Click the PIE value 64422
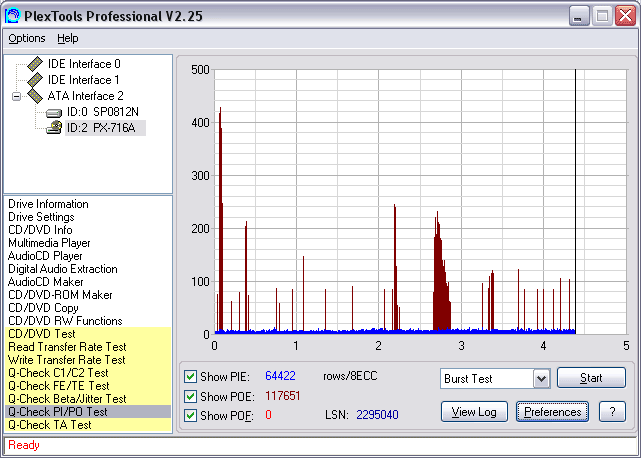 (x=280, y=376)
